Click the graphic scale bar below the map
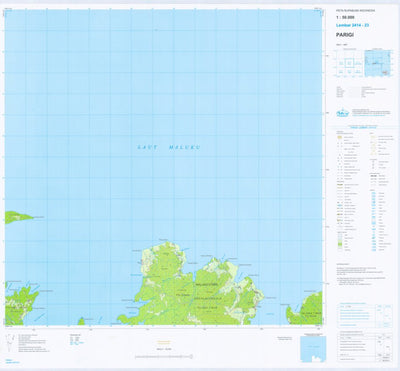The width and height of the screenshot is (400, 371). [164, 357]
